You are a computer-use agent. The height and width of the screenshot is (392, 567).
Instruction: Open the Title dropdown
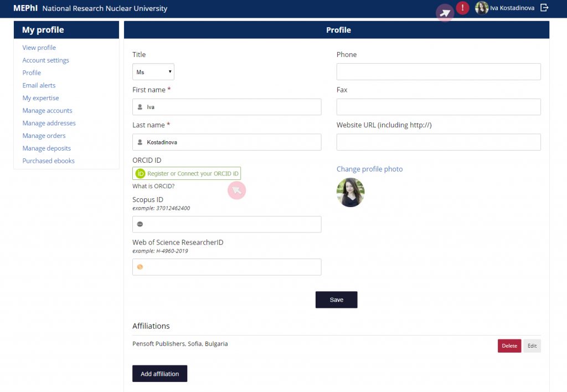[x=153, y=72]
